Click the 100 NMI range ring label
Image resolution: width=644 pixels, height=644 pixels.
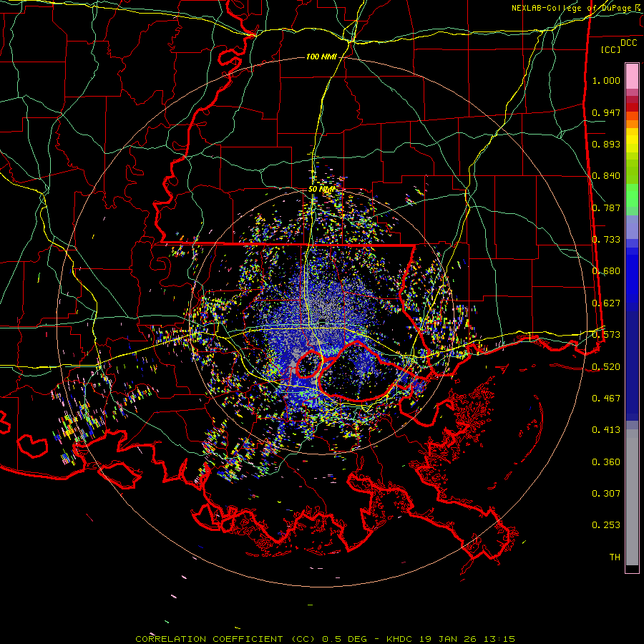click(x=321, y=57)
